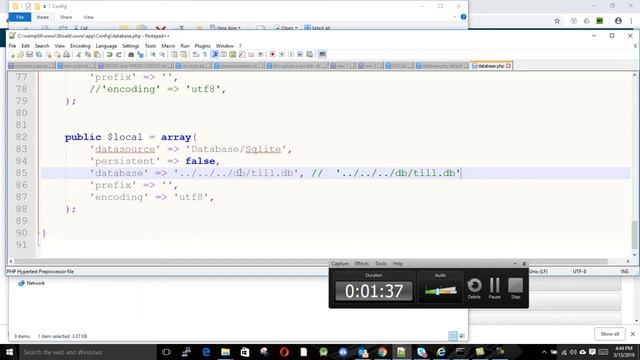Open the recorder Tools menu
This screenshot has width=640, height=360.
pyautogui.click(x=380, y=264)
